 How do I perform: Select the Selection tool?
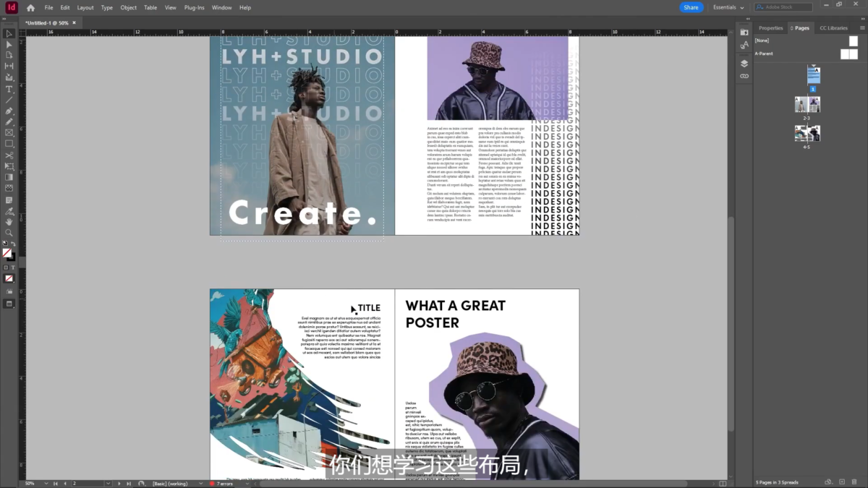pos(9,33)
